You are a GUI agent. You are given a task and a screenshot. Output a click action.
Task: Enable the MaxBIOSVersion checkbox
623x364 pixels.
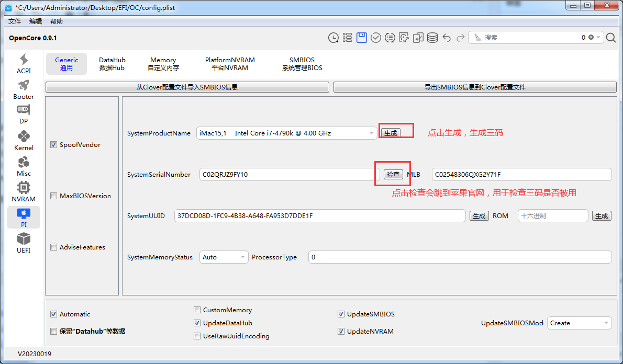53,196
